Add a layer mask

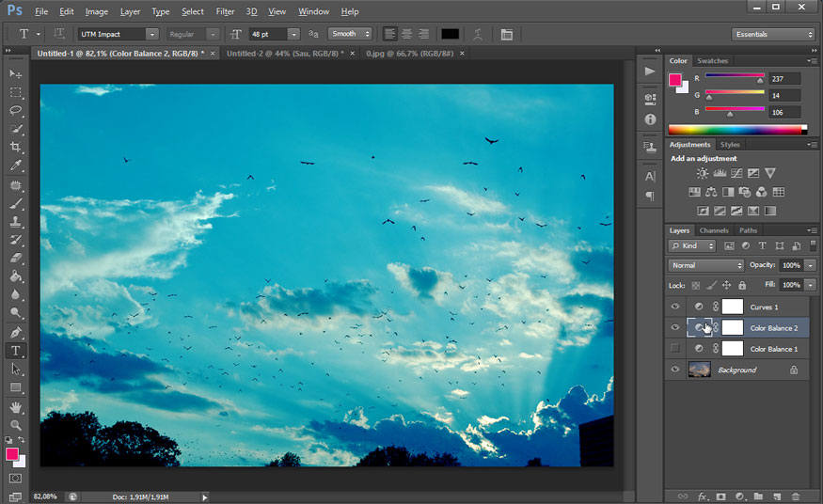(x=721, y=496)
